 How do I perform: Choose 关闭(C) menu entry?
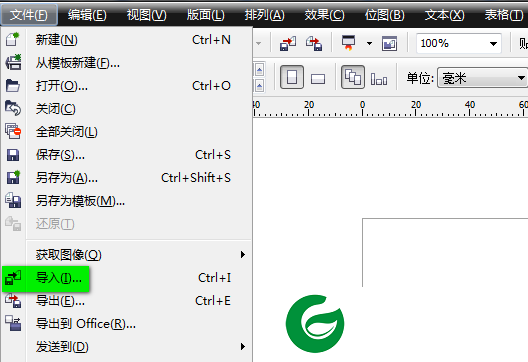pos(127,108)
